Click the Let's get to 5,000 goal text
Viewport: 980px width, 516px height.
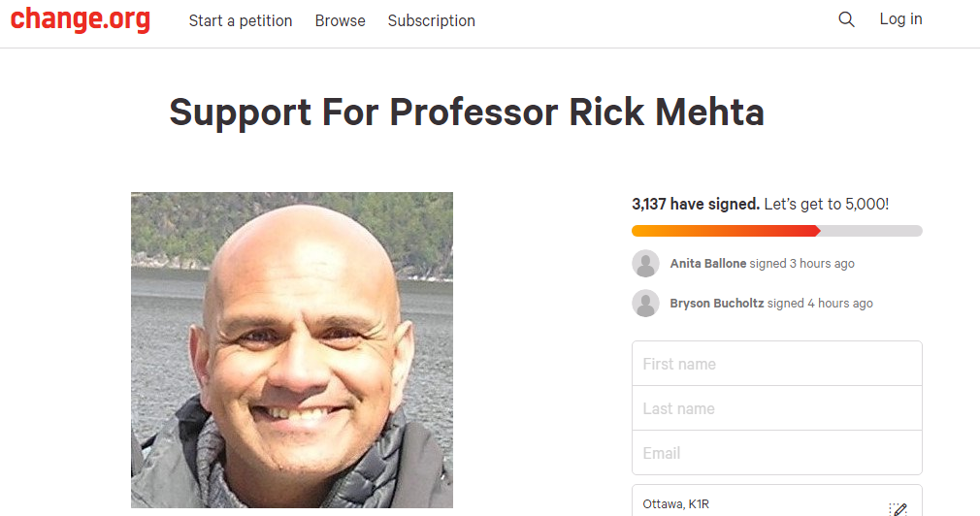point(827,205)
